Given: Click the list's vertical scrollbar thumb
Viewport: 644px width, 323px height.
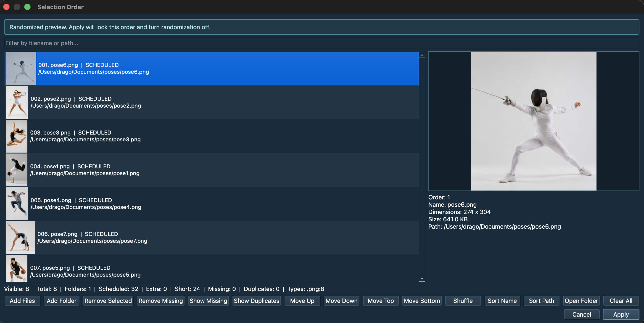Looking at the screenshot, I should tap(422, 139).
